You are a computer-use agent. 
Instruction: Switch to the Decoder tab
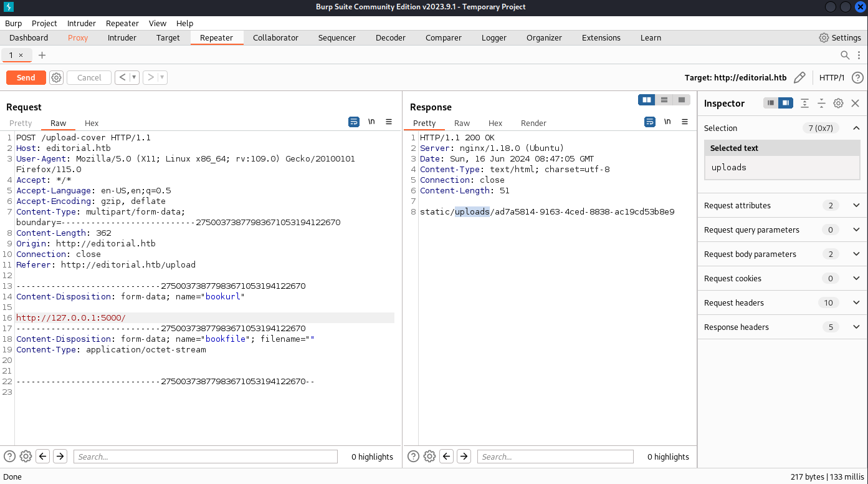point(391,37)
